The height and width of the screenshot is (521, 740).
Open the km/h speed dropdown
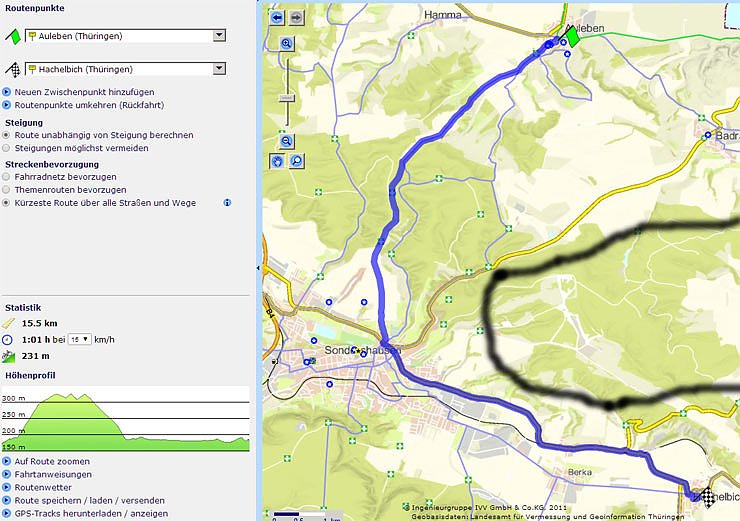pyautogui.click(x=80, y=340)
